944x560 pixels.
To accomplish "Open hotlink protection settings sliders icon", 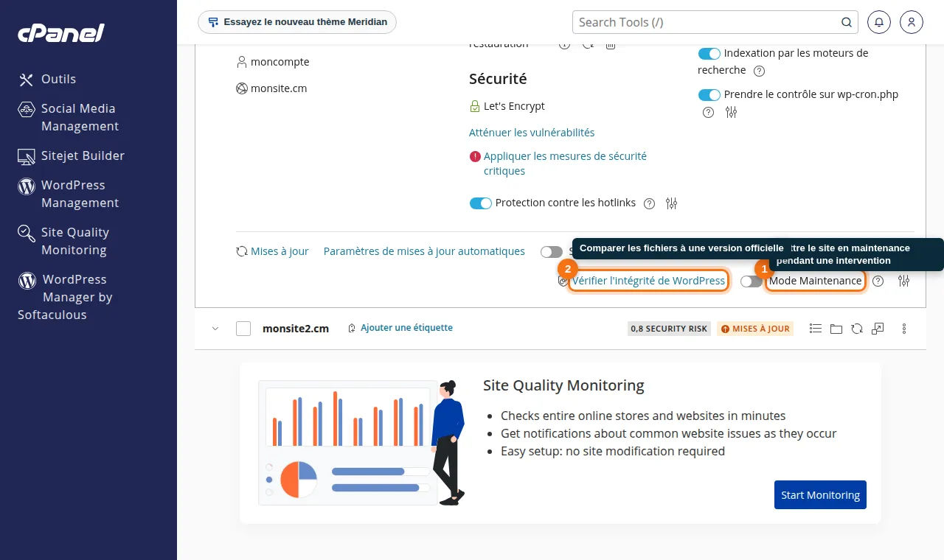I will (671, 203).
